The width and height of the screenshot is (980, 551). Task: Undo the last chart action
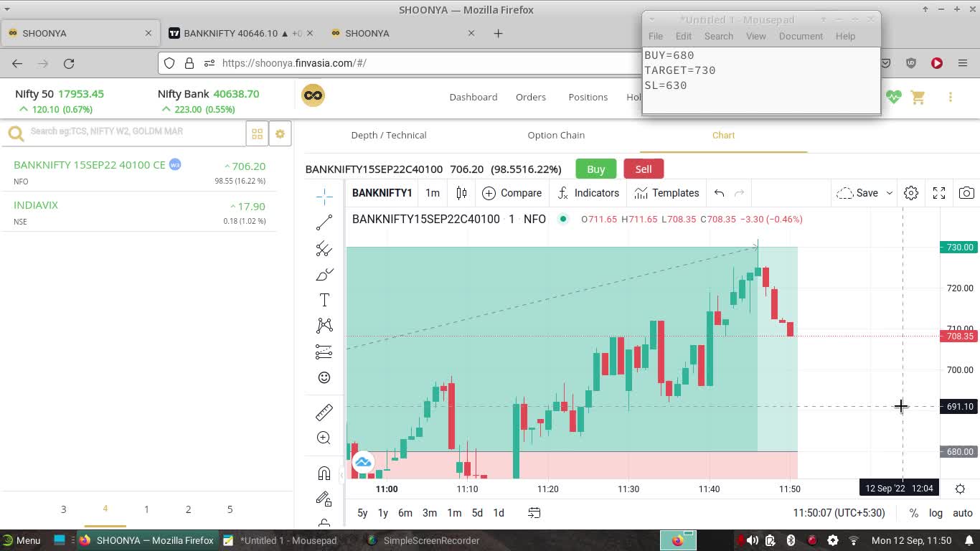pos(719,193)
